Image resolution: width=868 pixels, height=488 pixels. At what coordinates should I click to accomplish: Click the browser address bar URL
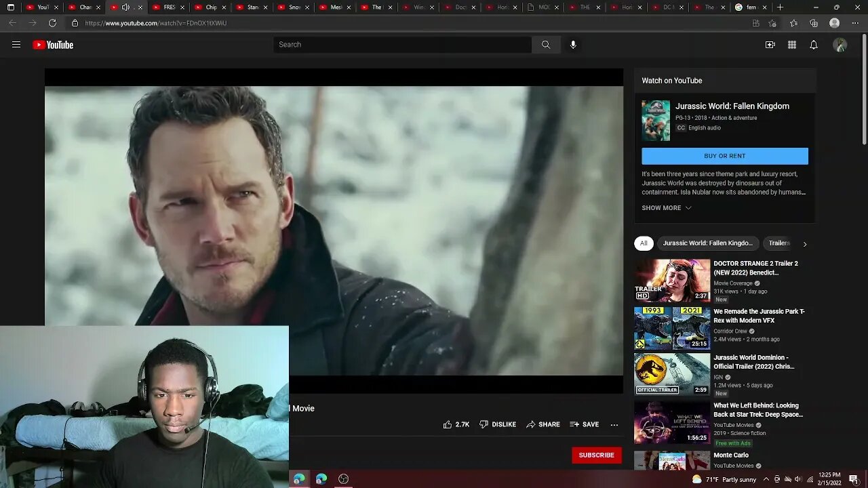pyautogui.click(x=156, y=23)
